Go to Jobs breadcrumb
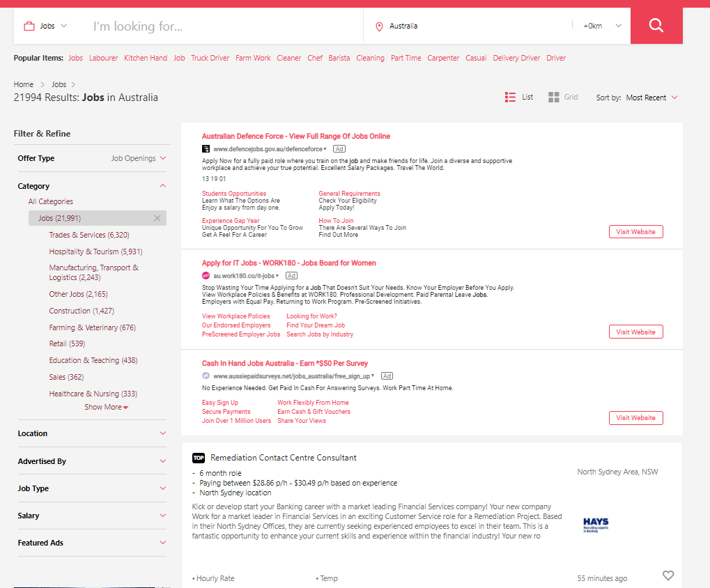This screenshot has height=588, width=710. [59, 84]
